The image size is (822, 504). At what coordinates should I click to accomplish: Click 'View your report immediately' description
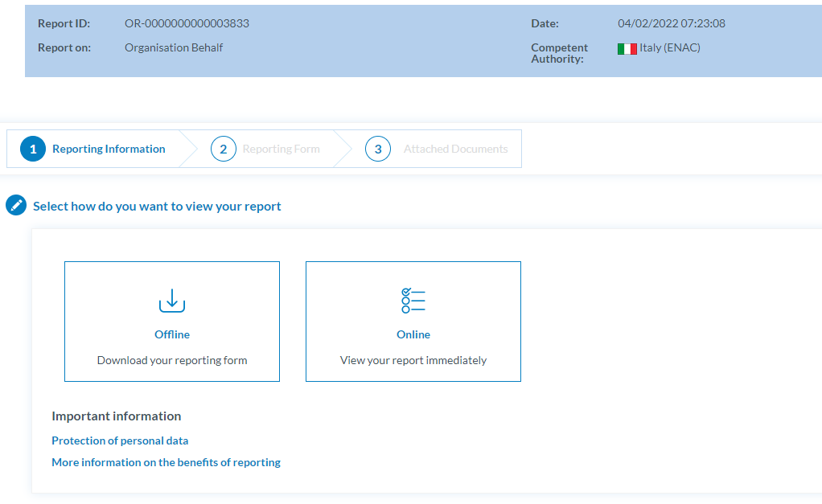click(x=413, y=360)
